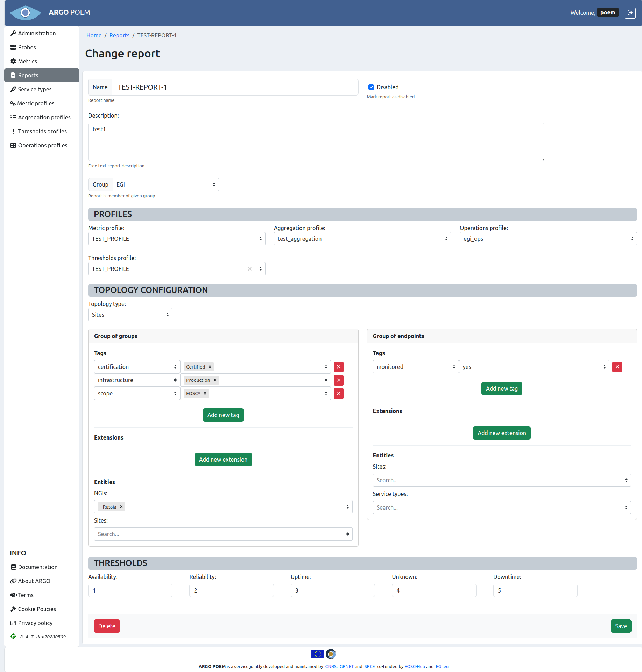Image resolution: width=642 pixels, height=672 pixels.
Task: Click the Aggregation profiles list icon
Action: point(13,117)
